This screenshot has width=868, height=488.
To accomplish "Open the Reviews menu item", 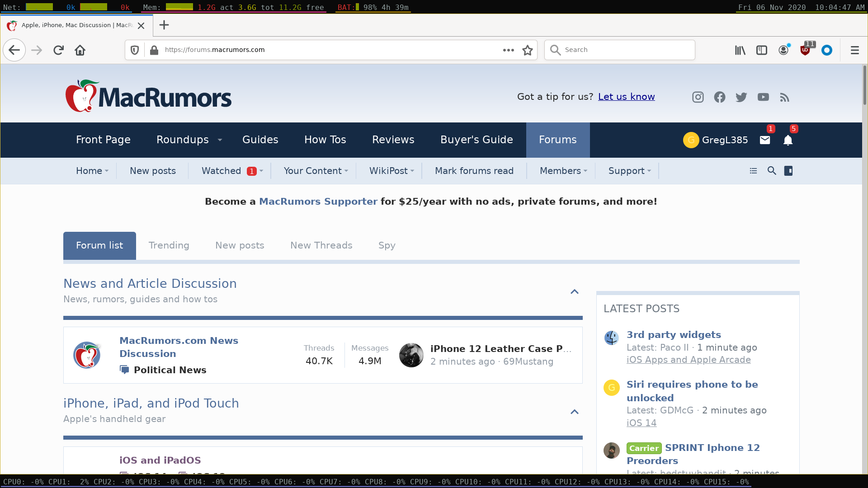I will [x=393, y=140].
